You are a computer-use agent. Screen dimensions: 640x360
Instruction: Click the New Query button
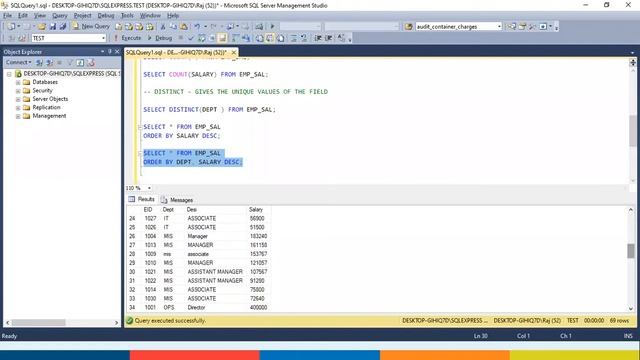91,27
